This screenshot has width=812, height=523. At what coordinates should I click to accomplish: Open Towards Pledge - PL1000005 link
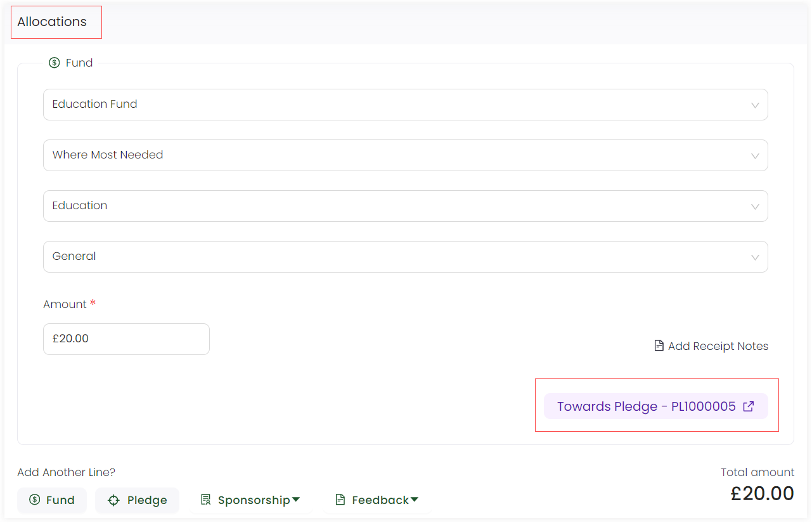point(656,406)
